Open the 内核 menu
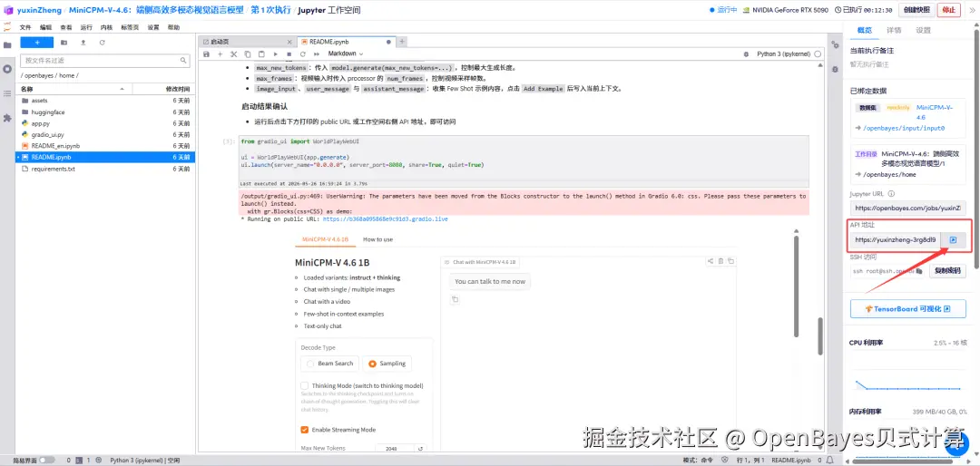Screen dimensions: 980x466 coord(106,27)
